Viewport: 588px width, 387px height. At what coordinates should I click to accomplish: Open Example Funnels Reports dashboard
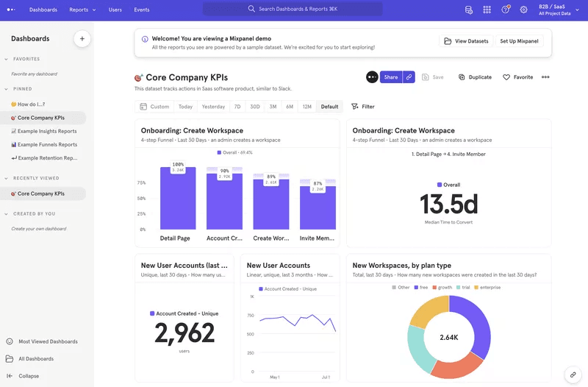47,145
